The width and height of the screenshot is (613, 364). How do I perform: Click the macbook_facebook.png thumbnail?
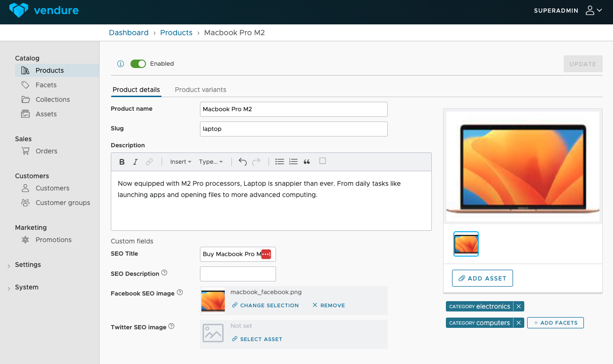[213, 301]
